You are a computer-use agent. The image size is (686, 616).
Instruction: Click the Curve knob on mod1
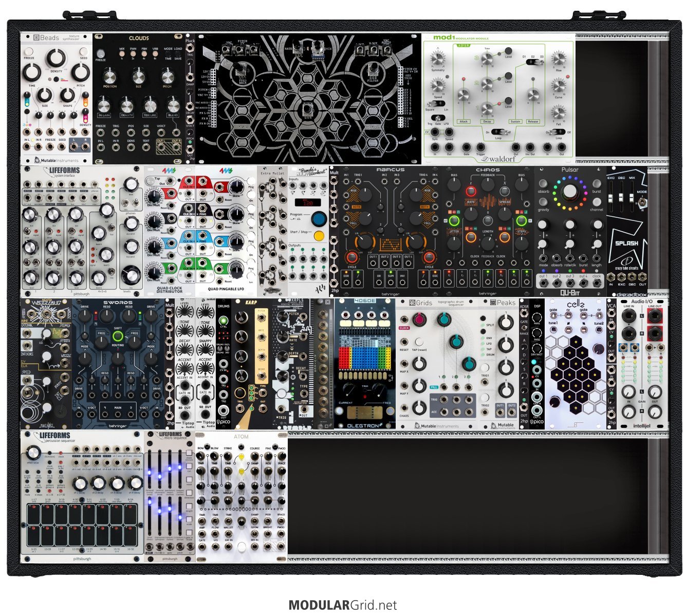coord(559,86)
